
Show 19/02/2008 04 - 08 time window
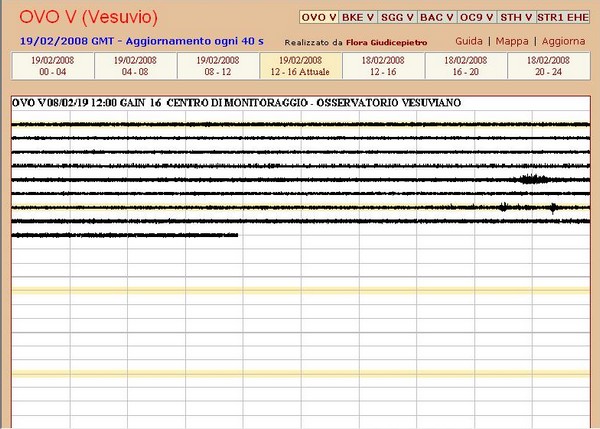pos(135,66)
